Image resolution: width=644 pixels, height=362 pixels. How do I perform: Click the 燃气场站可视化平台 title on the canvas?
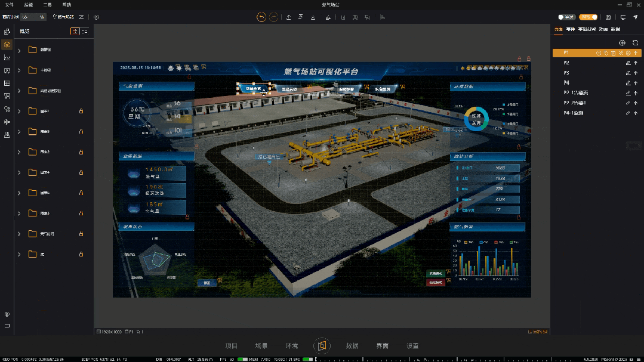point(321,72)
